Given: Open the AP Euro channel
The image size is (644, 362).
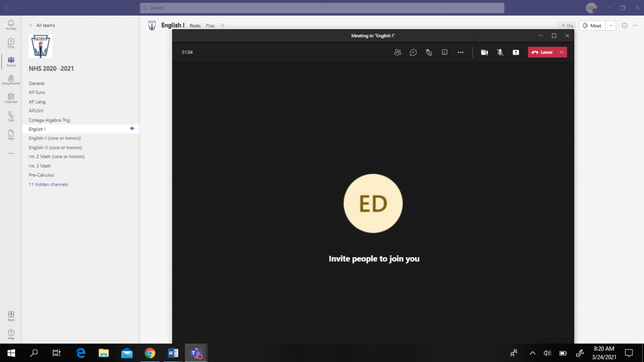Looking at the screenshot, I should (x=37, y=93).
